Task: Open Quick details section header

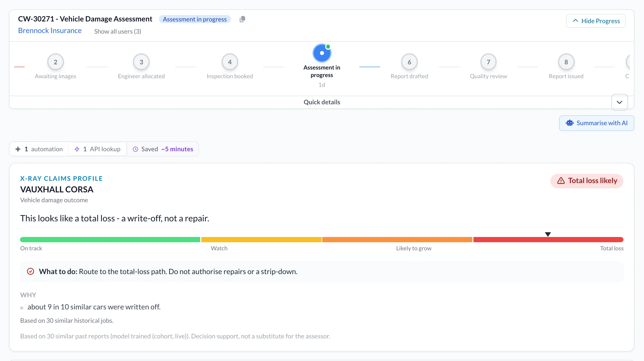Action: tap(322, 102)
